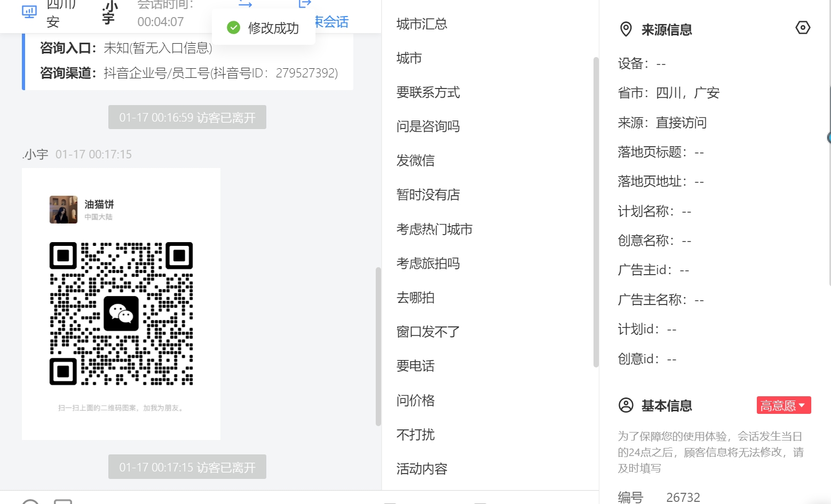Click the 基本信息 section heading
This screenshot has height=504, width=831.
[667, 406]
